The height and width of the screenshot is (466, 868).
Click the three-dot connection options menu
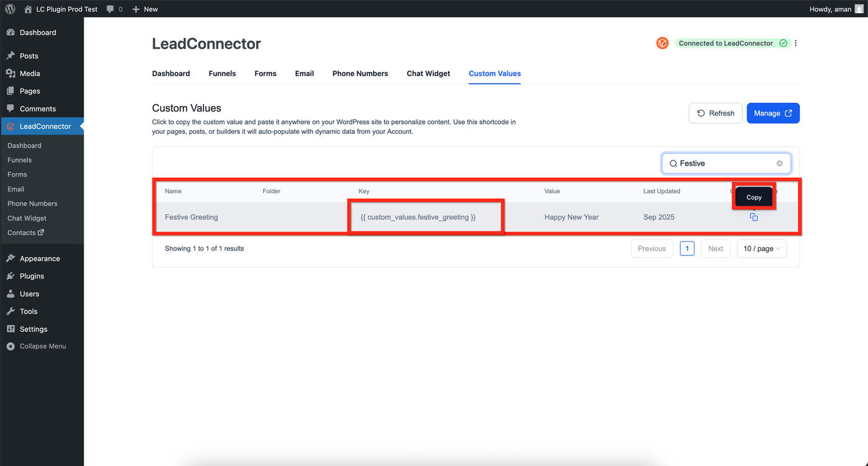[796, 43]
